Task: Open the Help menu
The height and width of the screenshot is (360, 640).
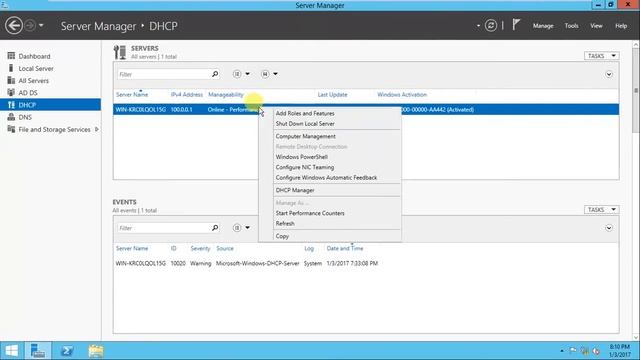Action: [621, 26]
